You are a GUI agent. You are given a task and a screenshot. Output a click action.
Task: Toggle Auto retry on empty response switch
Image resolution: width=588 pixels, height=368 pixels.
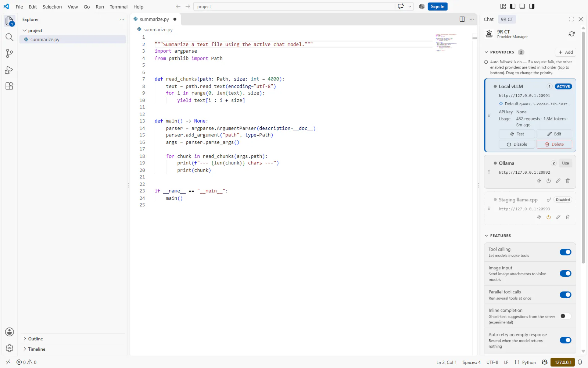coord(566,340)
